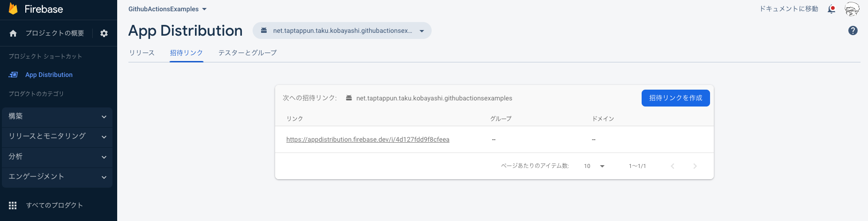Open GithubActionsExamples project dropdown
This screenshot has height=221, width=868.
point(167,9)
